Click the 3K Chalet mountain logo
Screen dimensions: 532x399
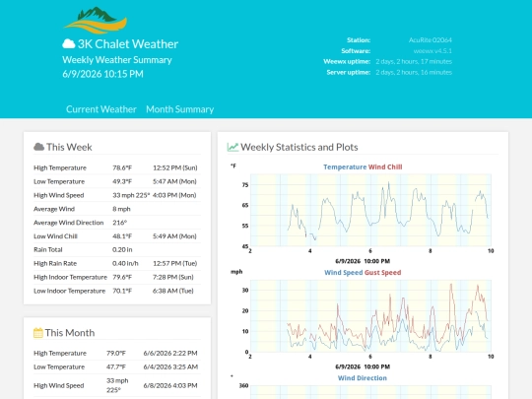pos(96,20)
